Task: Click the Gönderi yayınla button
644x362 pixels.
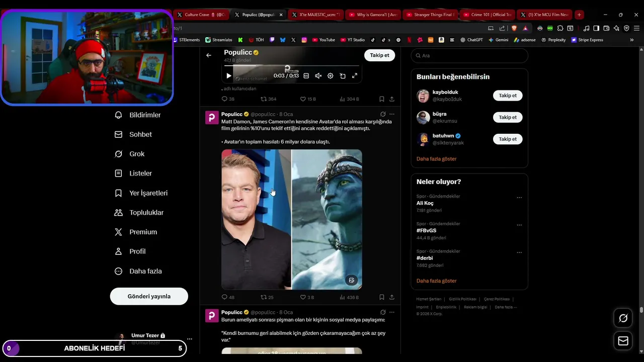Action: 149,296
